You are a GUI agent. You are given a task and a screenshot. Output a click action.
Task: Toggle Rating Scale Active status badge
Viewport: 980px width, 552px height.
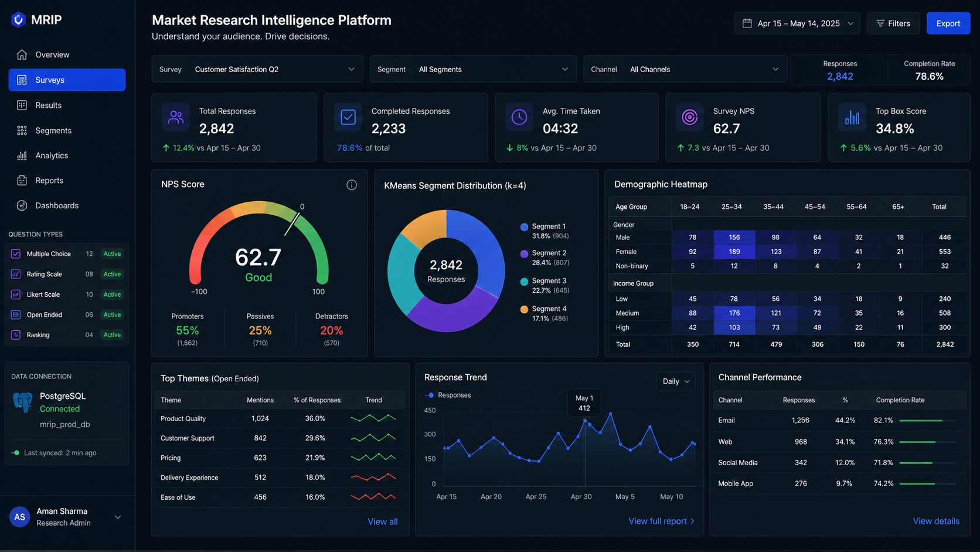coord(112,274)
